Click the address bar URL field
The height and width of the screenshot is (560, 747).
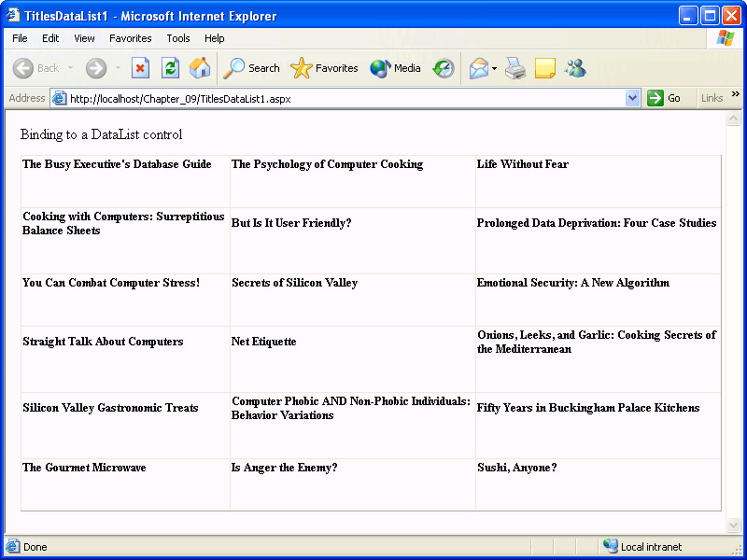[x=345, y=98]
